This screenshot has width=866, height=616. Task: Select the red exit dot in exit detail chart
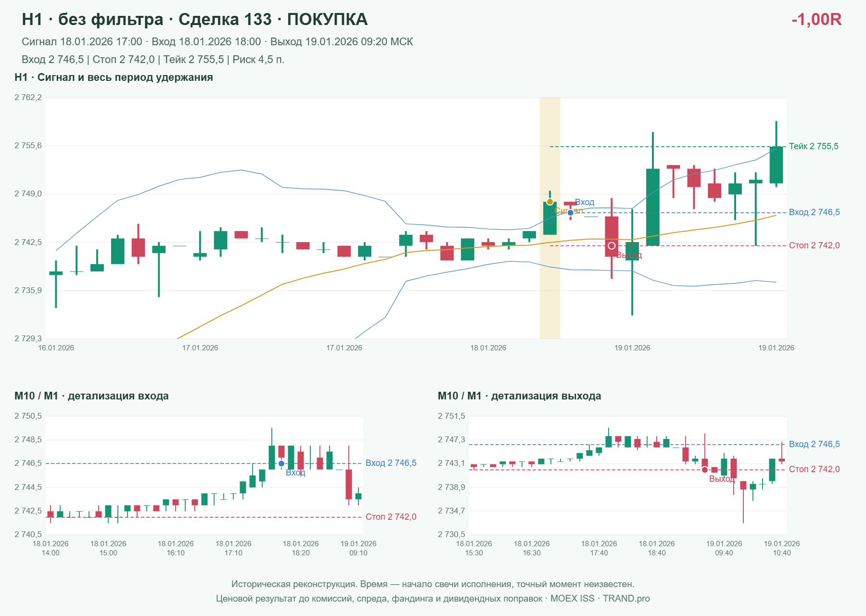click(705, 470)
